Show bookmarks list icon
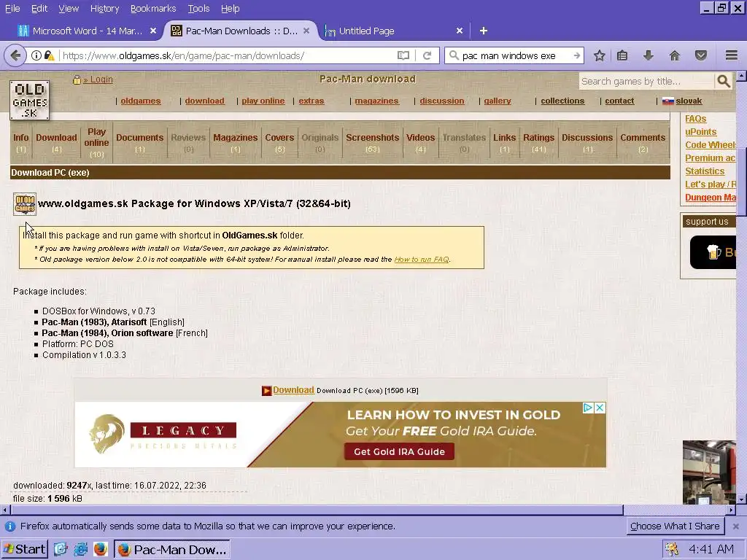This screenshot has height=560, width=747. tap(622, 55)
